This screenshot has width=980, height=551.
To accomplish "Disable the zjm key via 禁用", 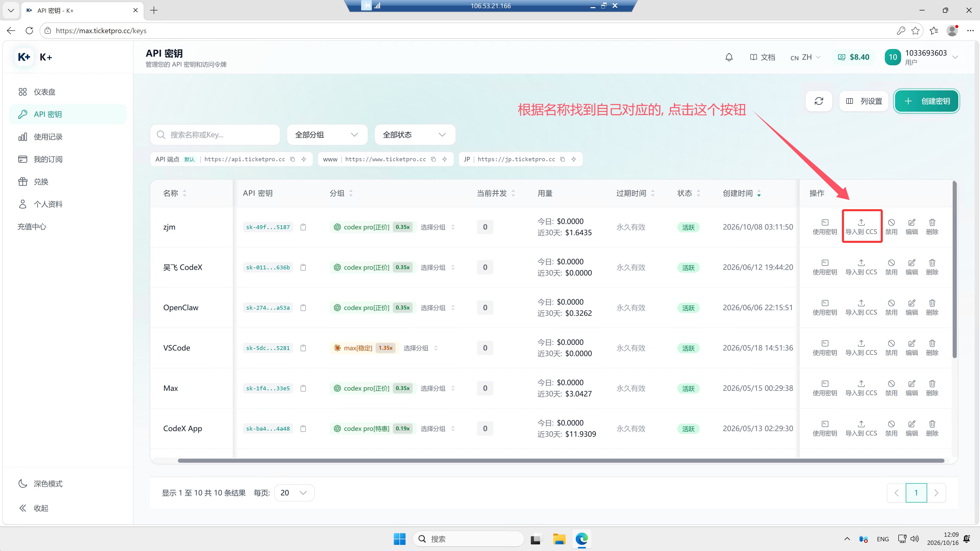I will pyautogui.click(x=891, y=227).
